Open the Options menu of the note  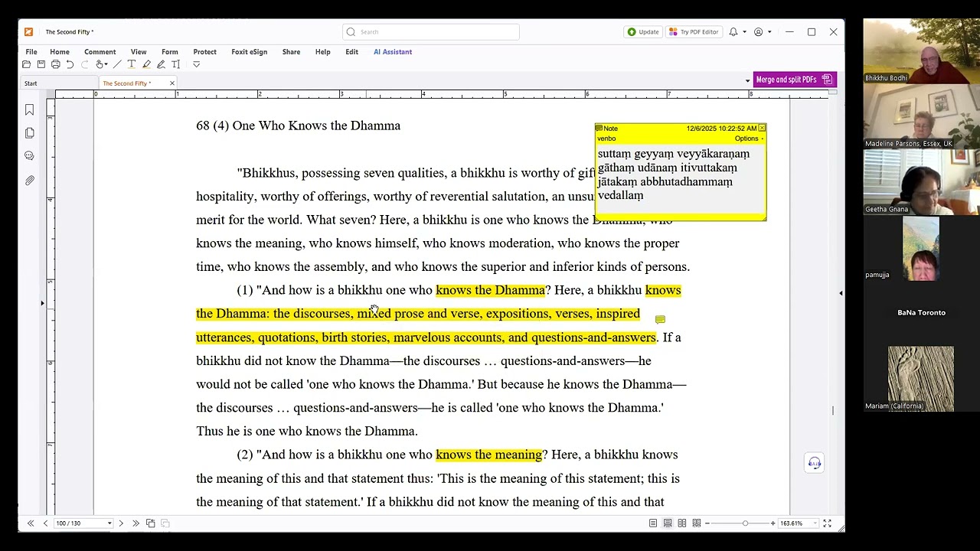(x=748, y=139)
